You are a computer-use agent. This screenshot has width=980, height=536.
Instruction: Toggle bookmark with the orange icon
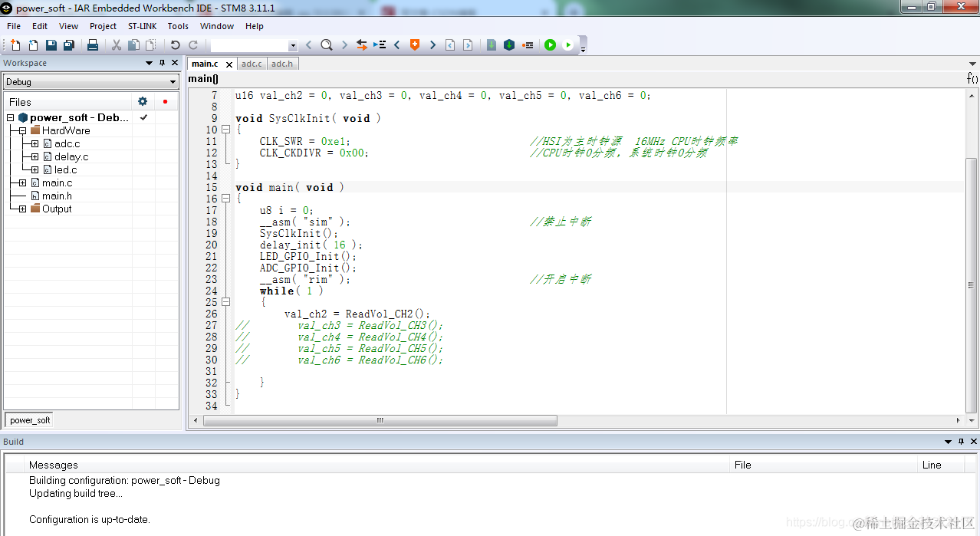(x=415, y=45)
